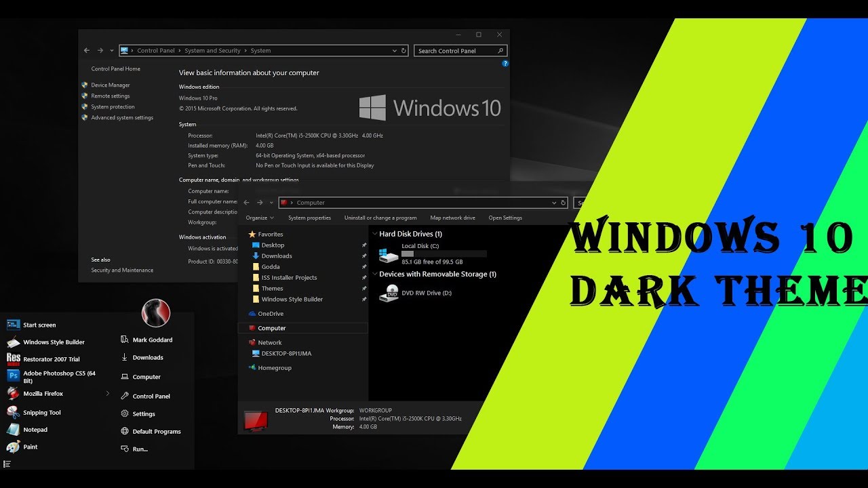The width and height of the screenshot is (868, 488).
Task: Go forward in the System window
Action: click(x=100, y=50)
